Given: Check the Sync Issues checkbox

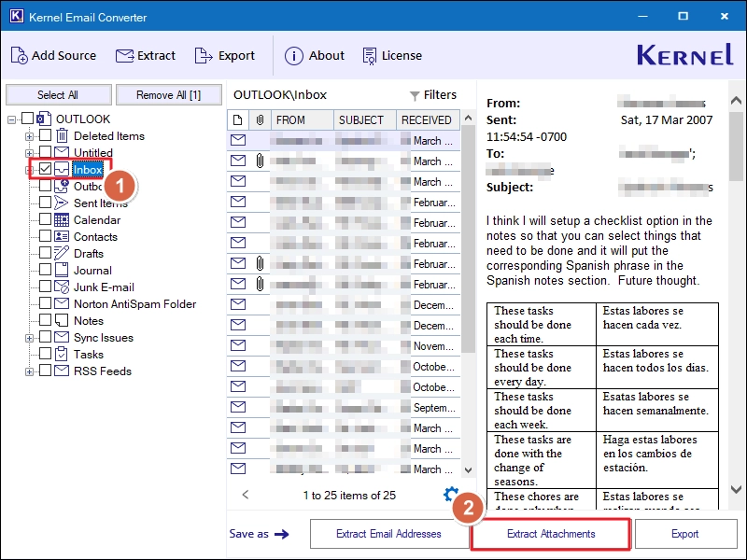Looking at the screenshot, I should pos(45,337).
